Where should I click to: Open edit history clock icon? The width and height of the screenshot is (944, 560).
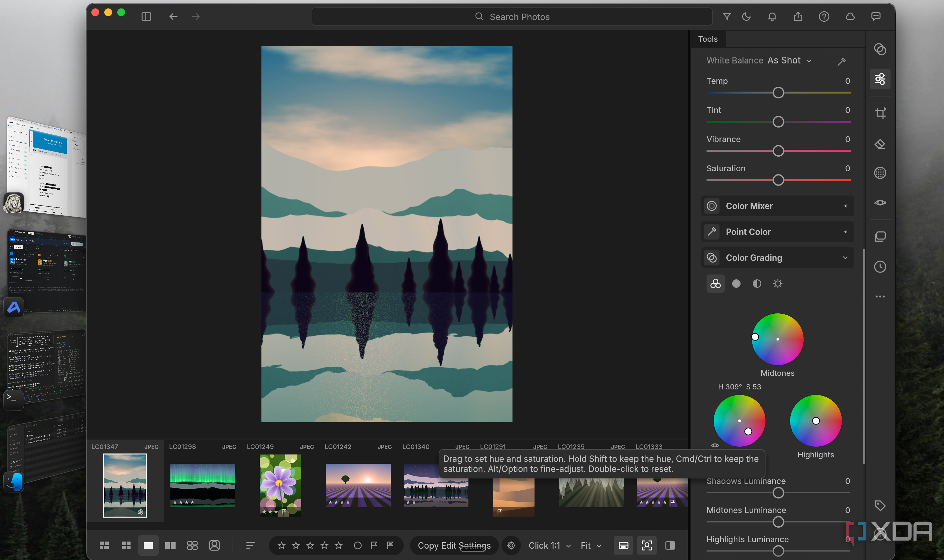(x=880, y=267)
